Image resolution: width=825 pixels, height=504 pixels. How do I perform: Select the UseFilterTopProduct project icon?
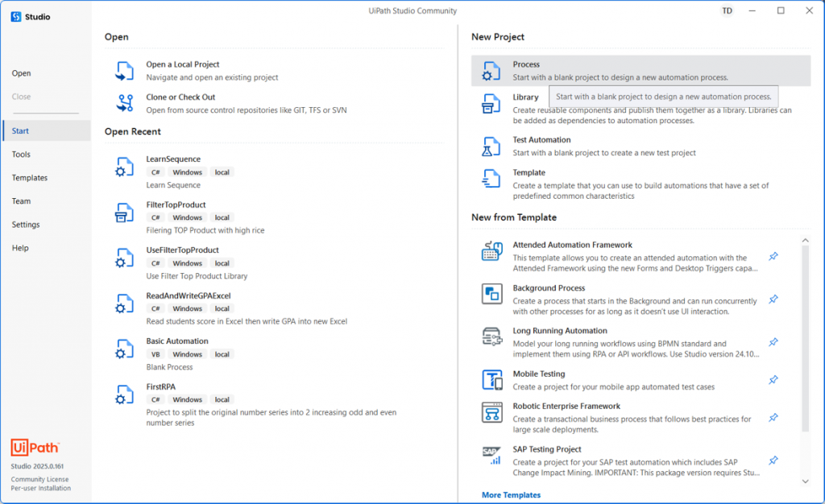pyautogui.click(x=125, y=258)
